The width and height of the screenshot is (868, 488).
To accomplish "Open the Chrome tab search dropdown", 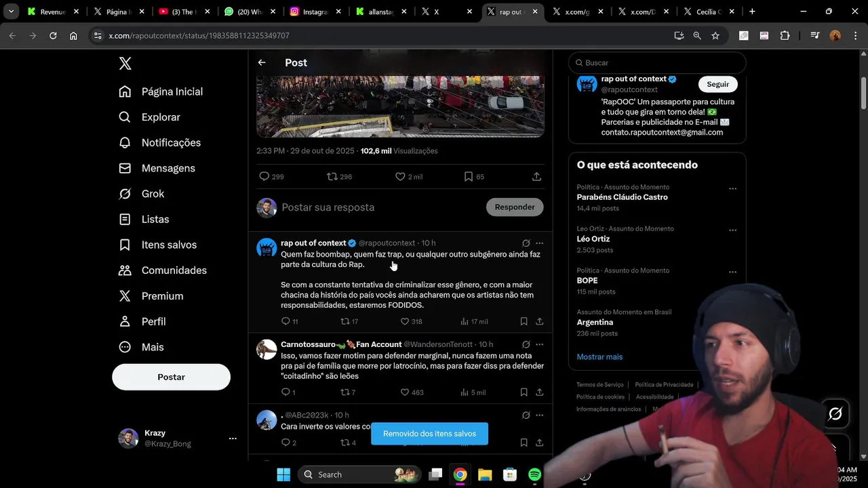I will coord(11,12).
